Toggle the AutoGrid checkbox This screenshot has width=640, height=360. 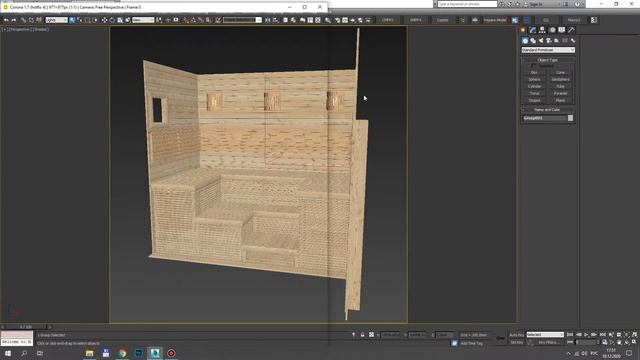[x=533, y=66]
